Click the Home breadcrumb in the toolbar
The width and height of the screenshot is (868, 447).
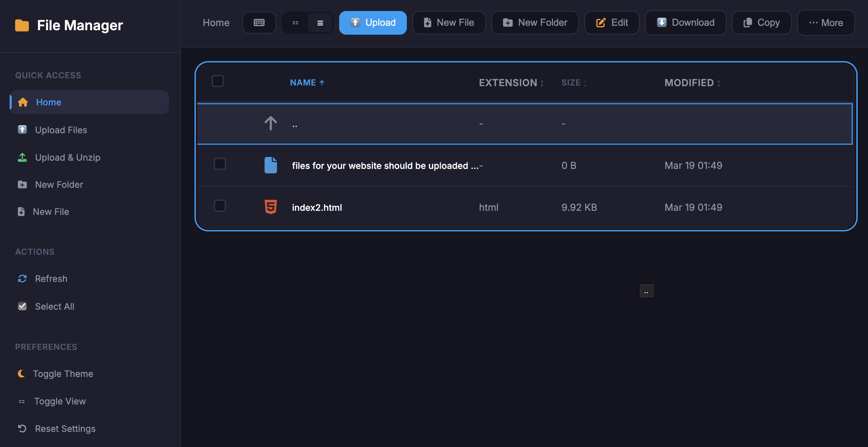coord(216,23)
